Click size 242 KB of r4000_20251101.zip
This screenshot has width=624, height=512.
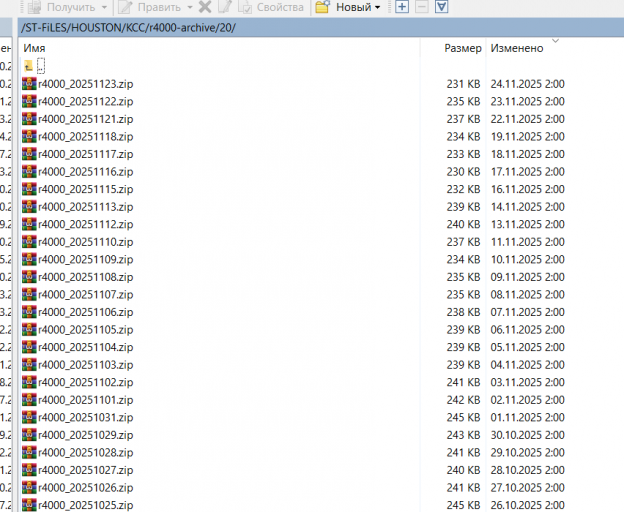pos(463,400)
